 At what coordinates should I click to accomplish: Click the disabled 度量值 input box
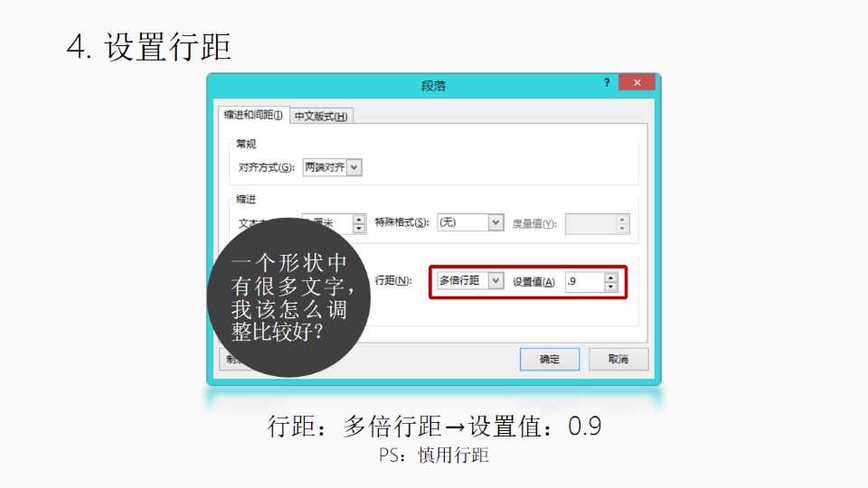590,223
